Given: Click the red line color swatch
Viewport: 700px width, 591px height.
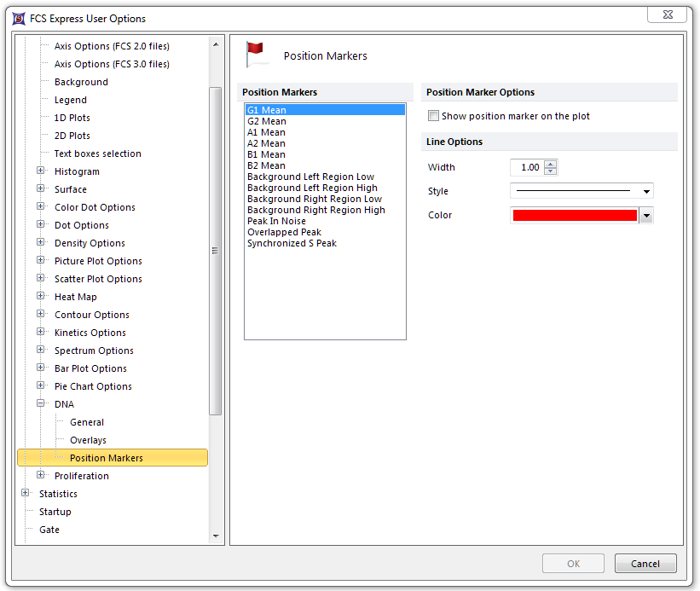Looking at the screenshot, I should [575, 216].
